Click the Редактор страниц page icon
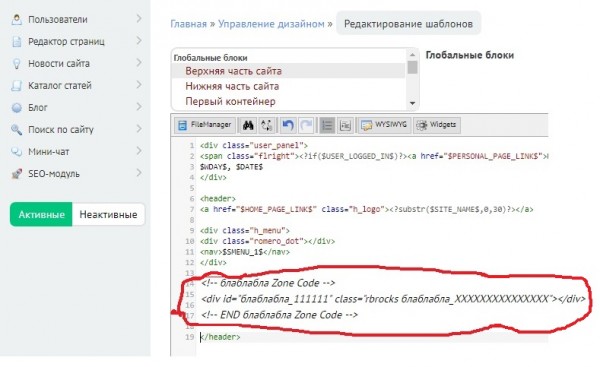600x367 pixels. (x=16, y=41)
